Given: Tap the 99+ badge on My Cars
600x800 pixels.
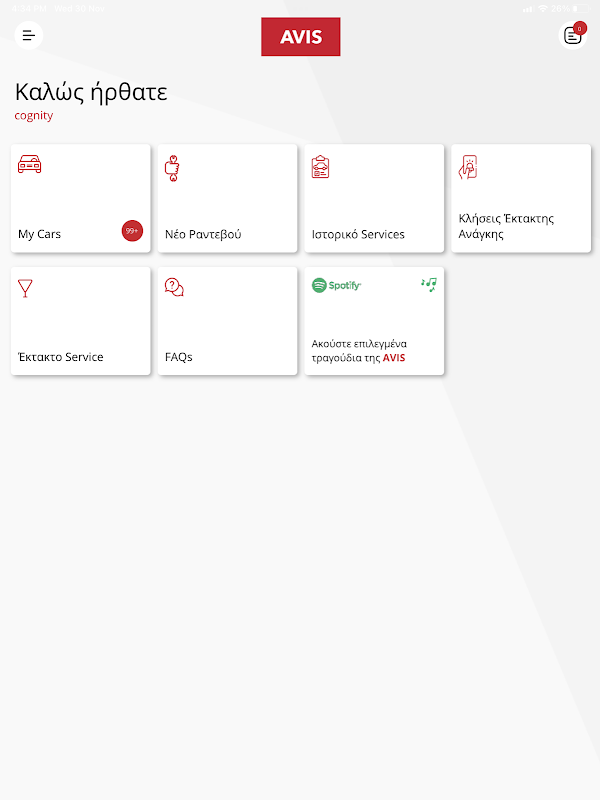Looking at the screenshot, I should point(132,231).
